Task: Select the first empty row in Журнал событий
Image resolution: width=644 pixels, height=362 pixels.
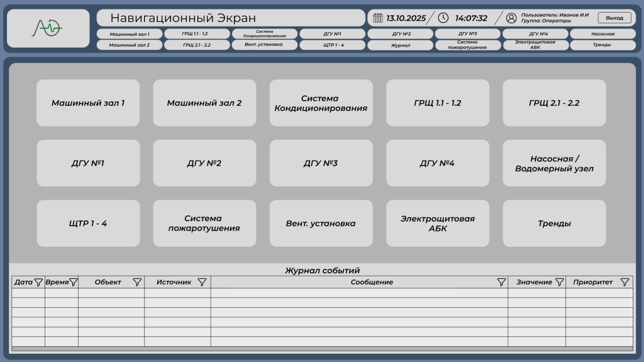Action: [x=322, y=293]
